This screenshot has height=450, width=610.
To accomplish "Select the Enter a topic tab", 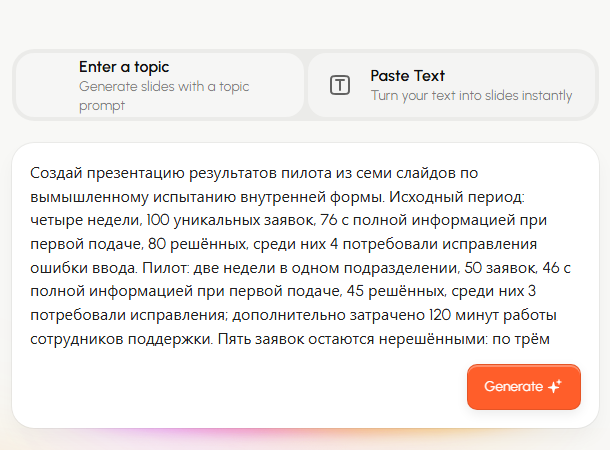I will pyautogui.click(x=160, y=85).
